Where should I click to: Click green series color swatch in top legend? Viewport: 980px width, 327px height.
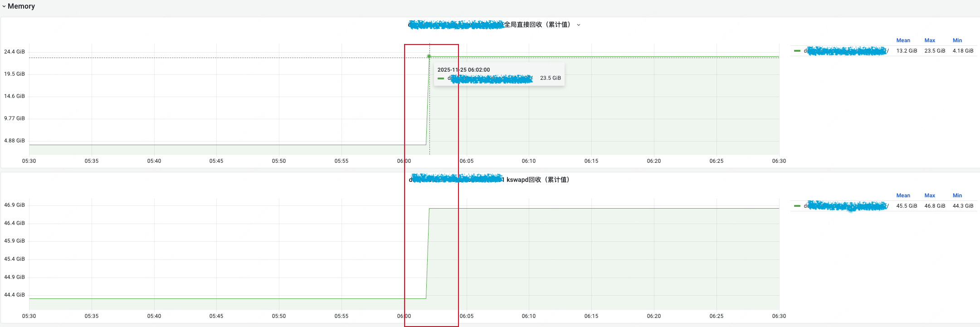pyautogui.click(x=797, y=51)
